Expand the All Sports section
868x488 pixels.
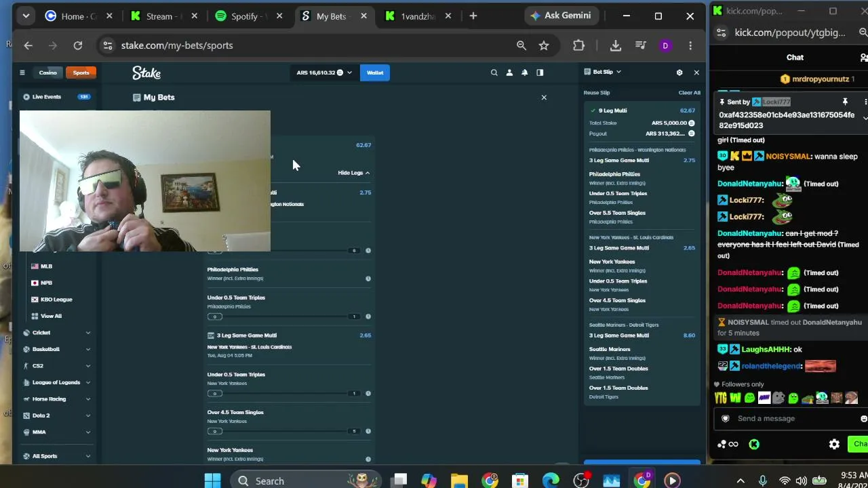56,456
